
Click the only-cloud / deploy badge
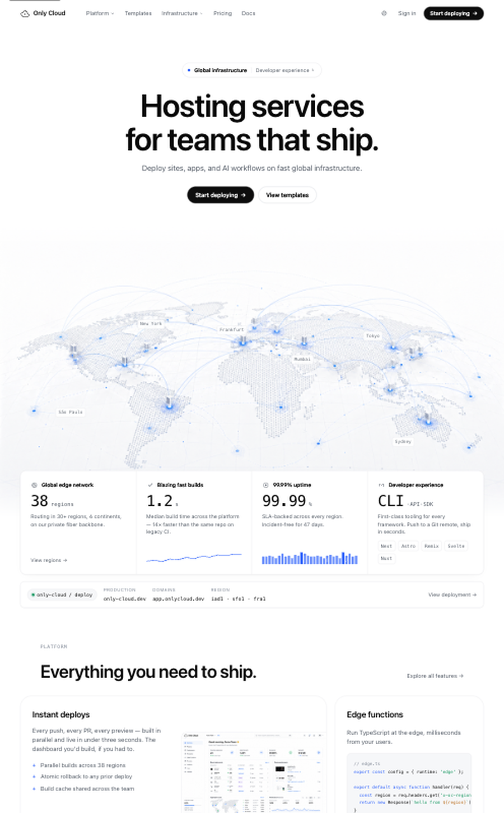[x=62, y=595]
